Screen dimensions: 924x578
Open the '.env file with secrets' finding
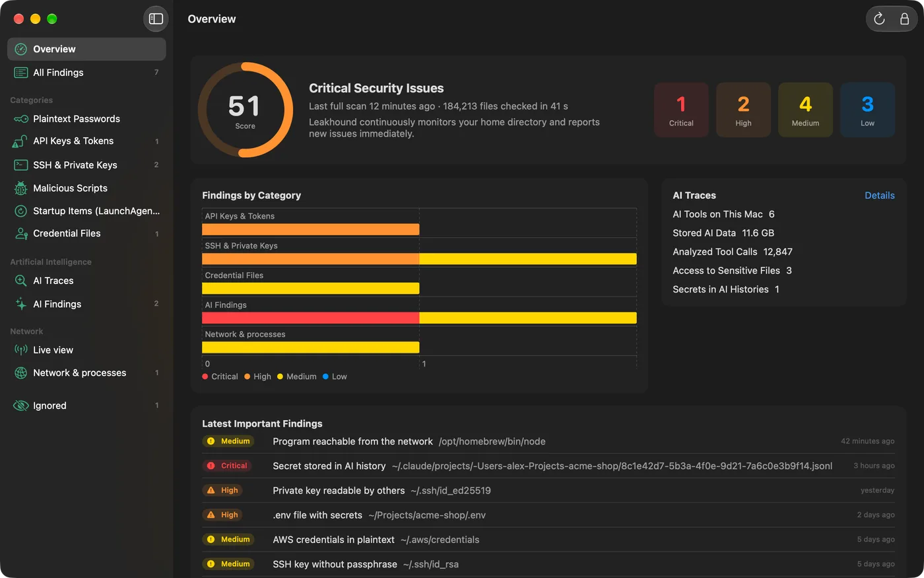(x=548, y=515)
